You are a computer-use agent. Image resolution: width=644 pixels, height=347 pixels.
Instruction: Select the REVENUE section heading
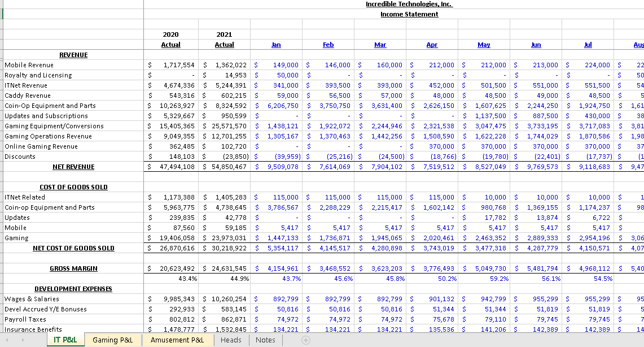[73, 55]
